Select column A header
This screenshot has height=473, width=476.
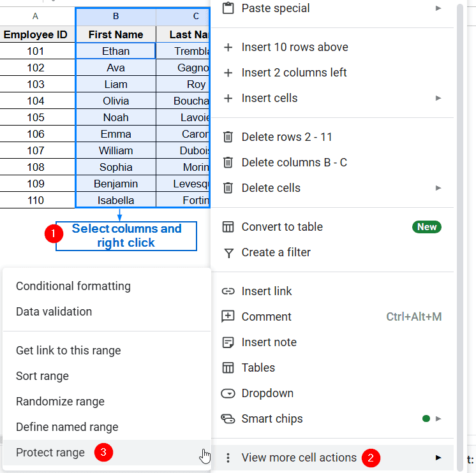pos(36,17)
